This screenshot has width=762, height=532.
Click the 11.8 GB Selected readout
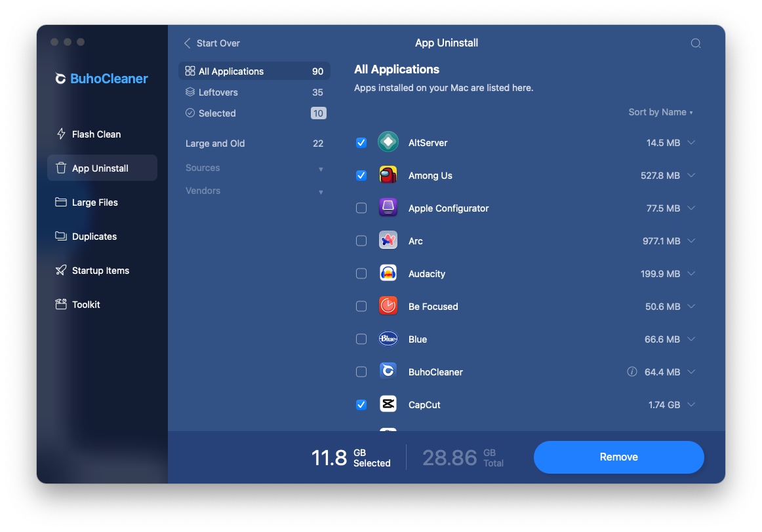click(x=350, y=457)
